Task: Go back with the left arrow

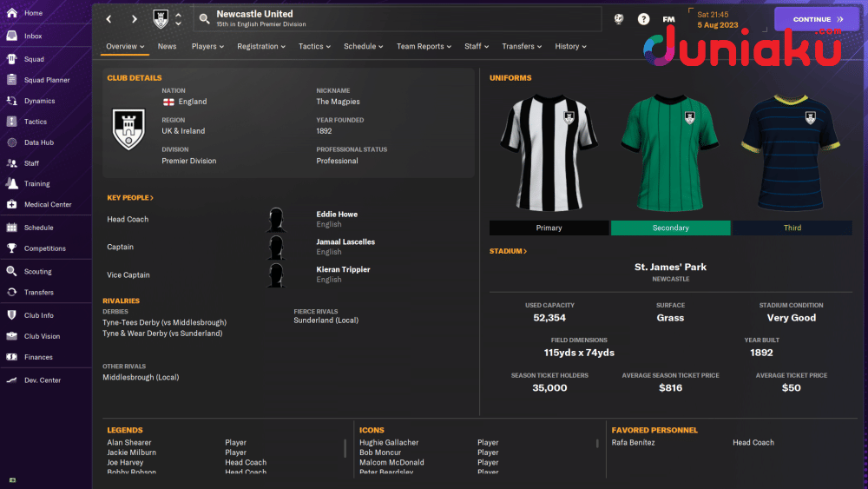Action: pyautogui.click(x=109, y=19)
